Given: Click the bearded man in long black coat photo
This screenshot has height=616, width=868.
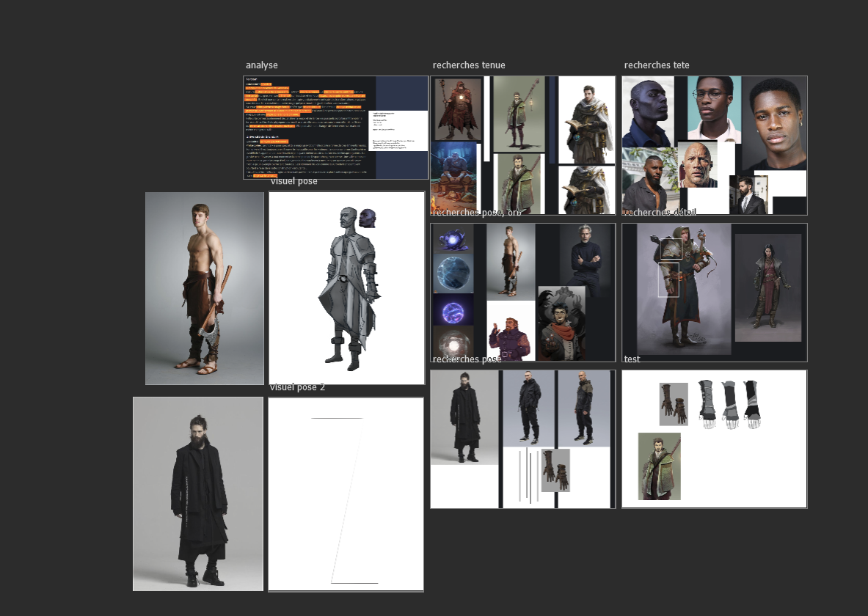Looking at the screenshot, I should coord(198,493).
